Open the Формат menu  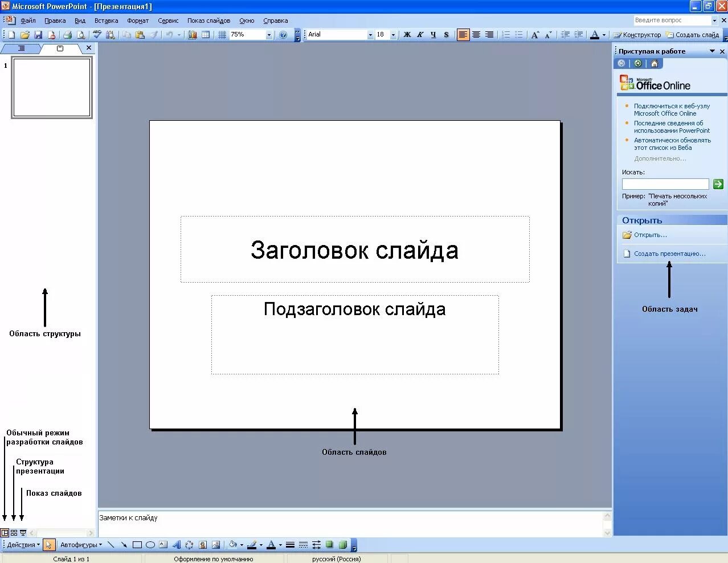[138, 21]
